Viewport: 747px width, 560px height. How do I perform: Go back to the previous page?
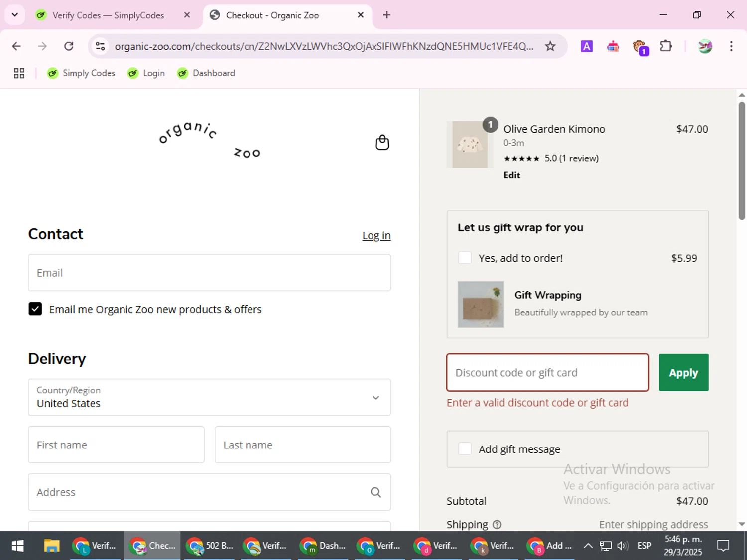click(16, 46)
